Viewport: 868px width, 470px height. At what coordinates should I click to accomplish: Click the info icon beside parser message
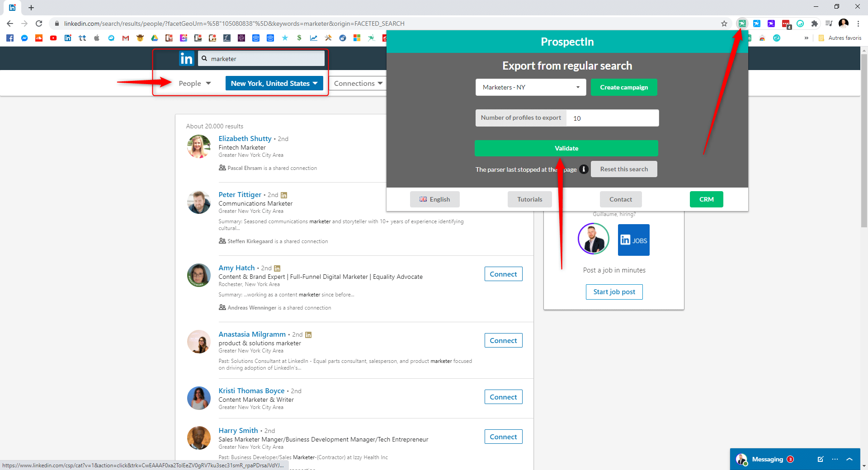click(x=584, y=169)
